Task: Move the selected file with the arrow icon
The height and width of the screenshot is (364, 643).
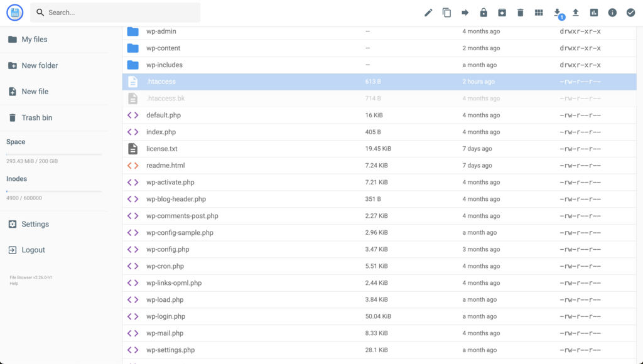Action: (465, 12)
